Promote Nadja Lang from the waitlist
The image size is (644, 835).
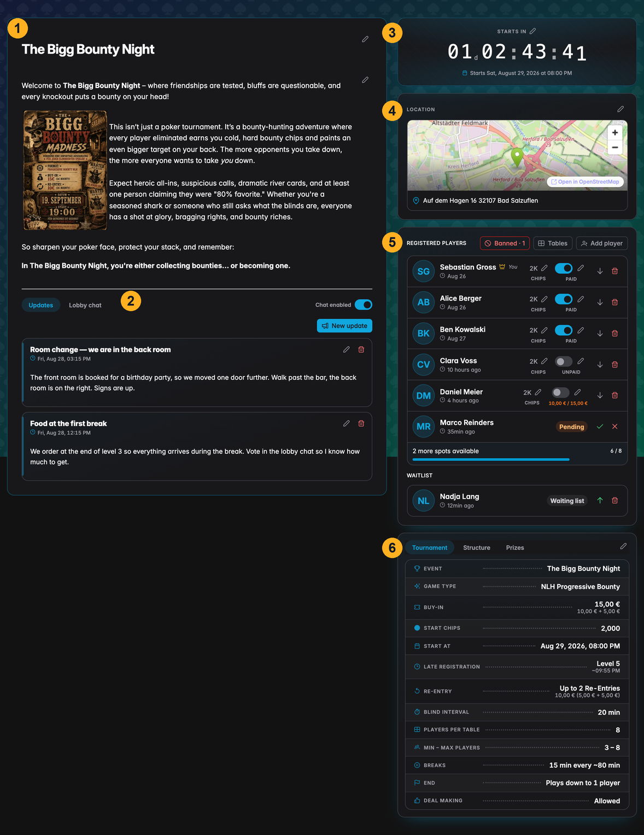[x=600, y=500]
